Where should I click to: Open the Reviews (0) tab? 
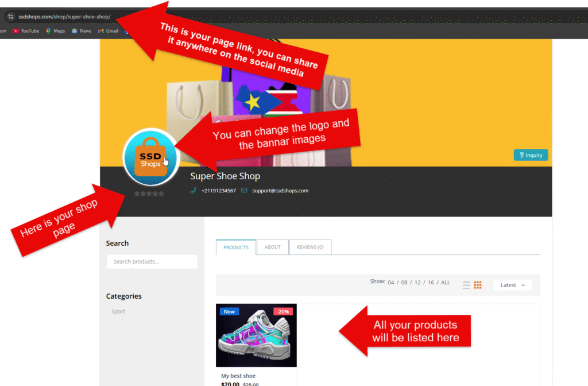pos(310,247)
